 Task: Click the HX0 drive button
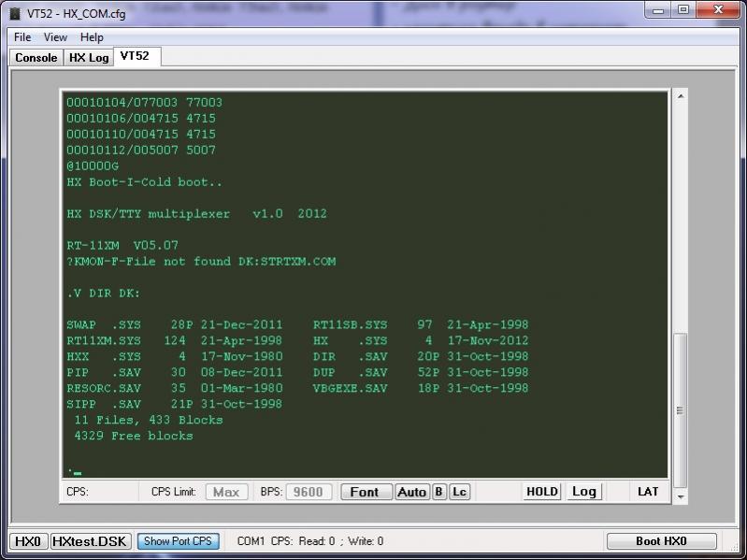(27, 541)
